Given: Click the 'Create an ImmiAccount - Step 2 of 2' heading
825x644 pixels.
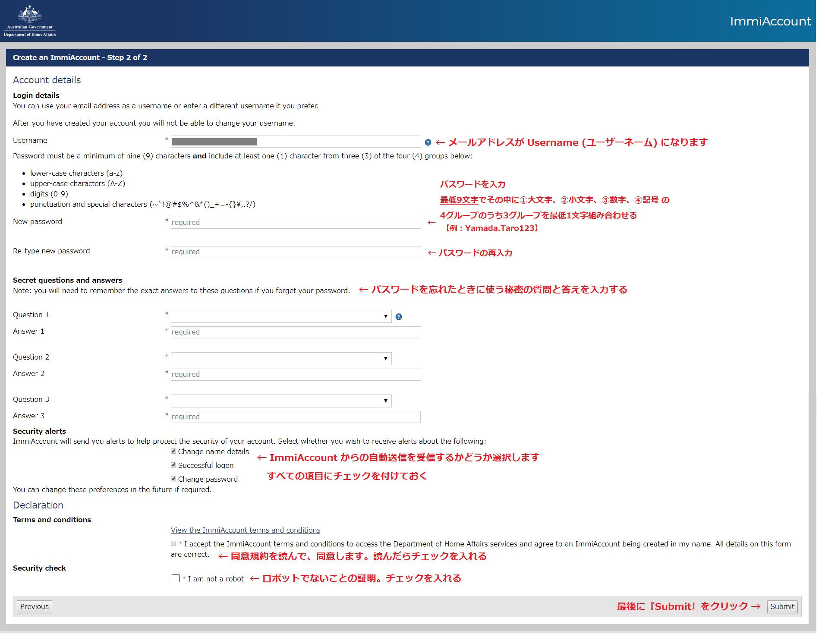Looking at the screenshot, I should (80, 57).
